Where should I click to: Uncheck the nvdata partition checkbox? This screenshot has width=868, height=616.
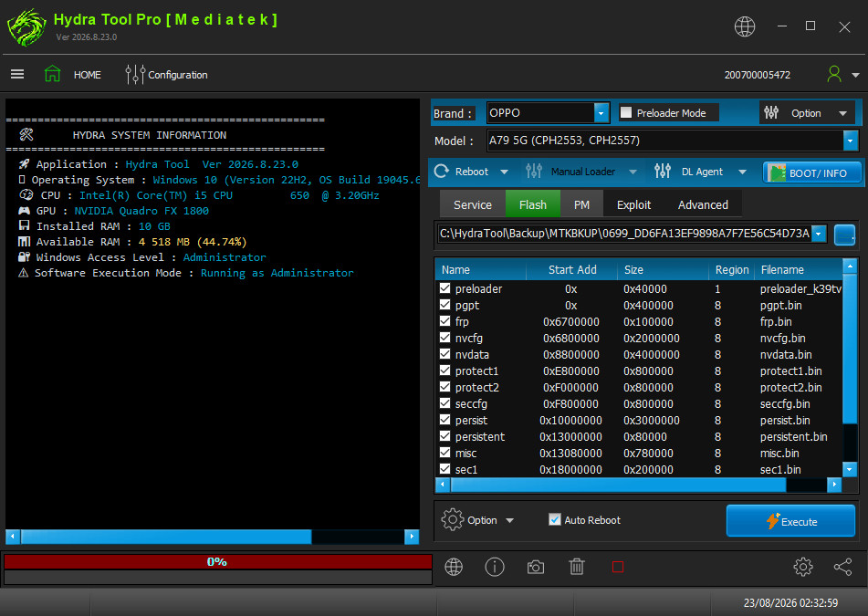pyautogui.click(x=444, y=354)
